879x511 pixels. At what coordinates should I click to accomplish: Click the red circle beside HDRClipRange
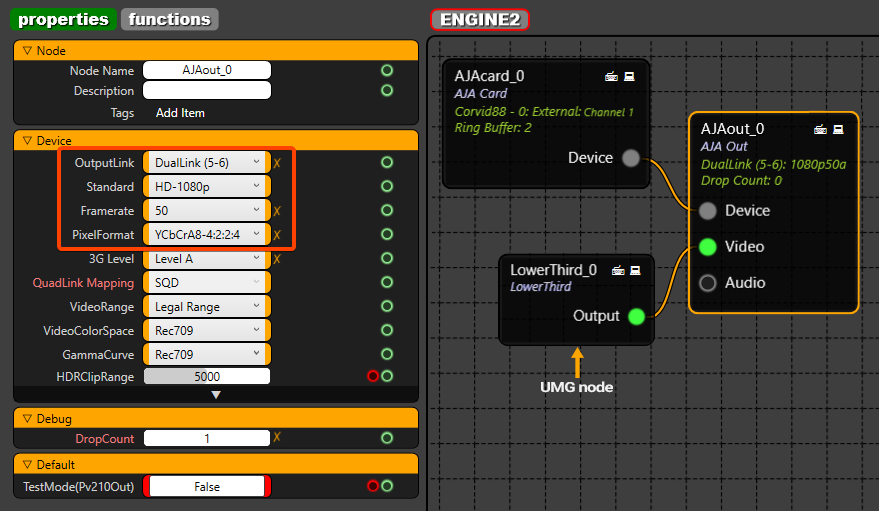[x=373, y=376]
